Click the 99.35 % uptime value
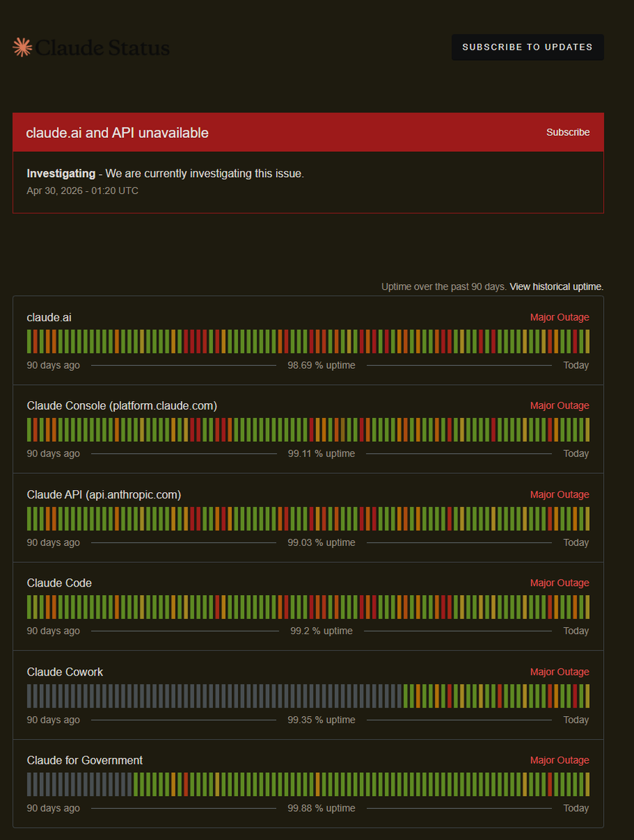Image resolution: width=634 pixels, height=840 pixels. (x=322, y=720)
